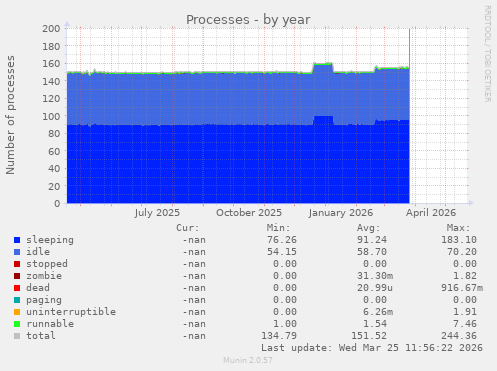This screenshot has width=497, height=371.
Task: Click idle min value 54.15
Action: point(282,252)
